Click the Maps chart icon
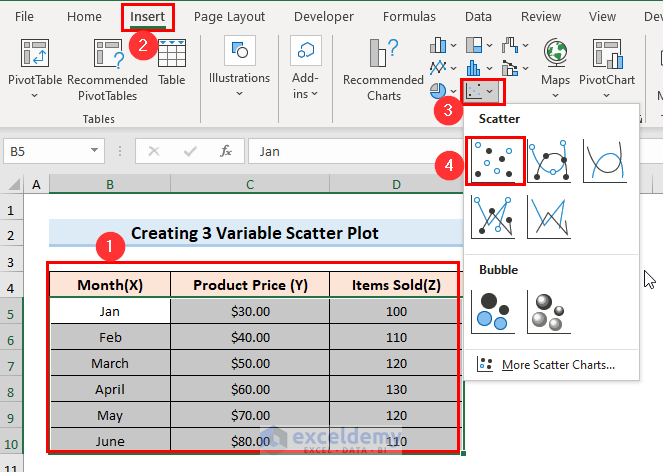Screen dimensions: 663x472 (555, 53)
